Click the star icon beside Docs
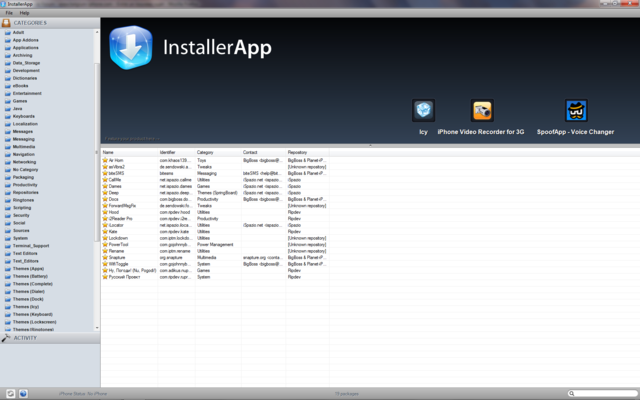This screenshot has width=640, height=400. [105, 199]
